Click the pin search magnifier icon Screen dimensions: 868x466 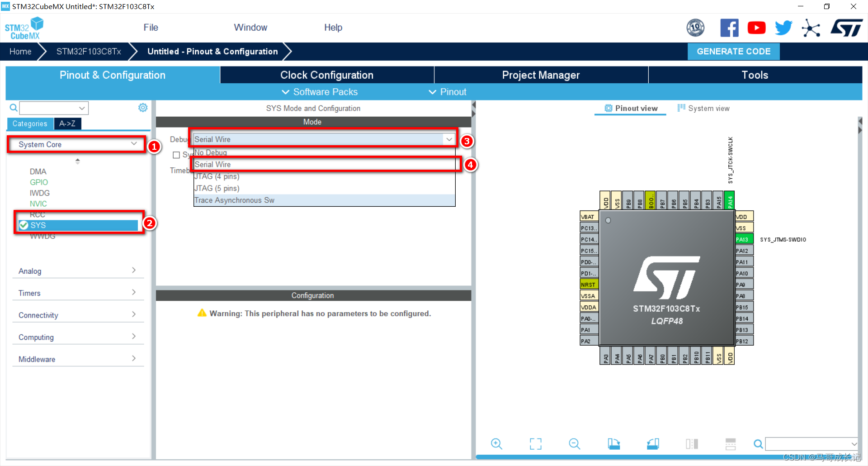pyautogui.click(x=758, y=444)
